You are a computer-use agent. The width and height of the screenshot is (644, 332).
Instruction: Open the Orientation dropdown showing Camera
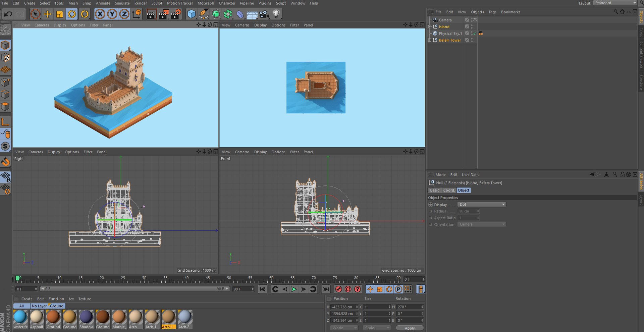(482, 224)
